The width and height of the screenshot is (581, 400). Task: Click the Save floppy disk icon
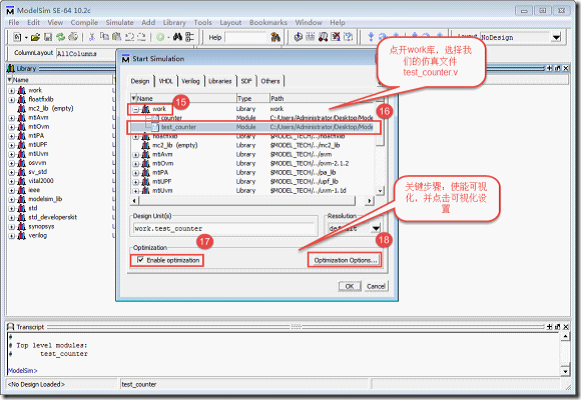tap(48, 37)
